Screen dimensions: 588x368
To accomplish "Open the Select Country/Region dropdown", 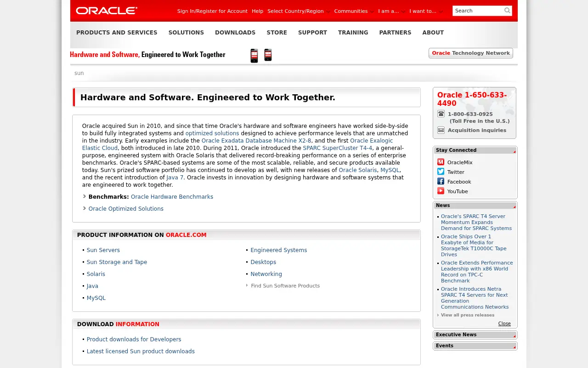I will (299, 11).
